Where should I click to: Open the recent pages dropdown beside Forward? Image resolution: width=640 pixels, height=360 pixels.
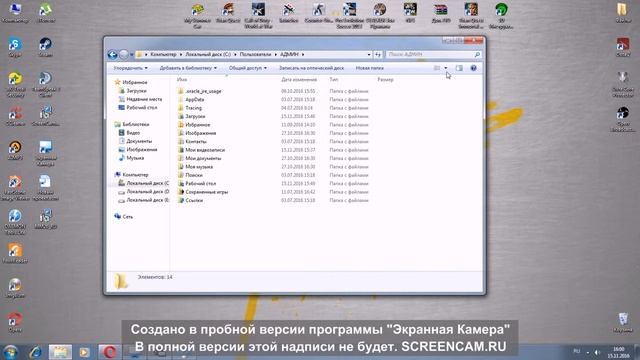pyautogui.click(x=131, y=55)
